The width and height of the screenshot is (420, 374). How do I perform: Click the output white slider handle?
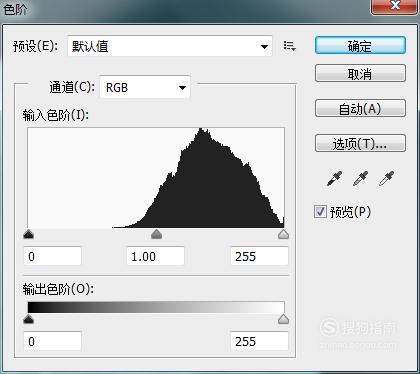[283, 319]
